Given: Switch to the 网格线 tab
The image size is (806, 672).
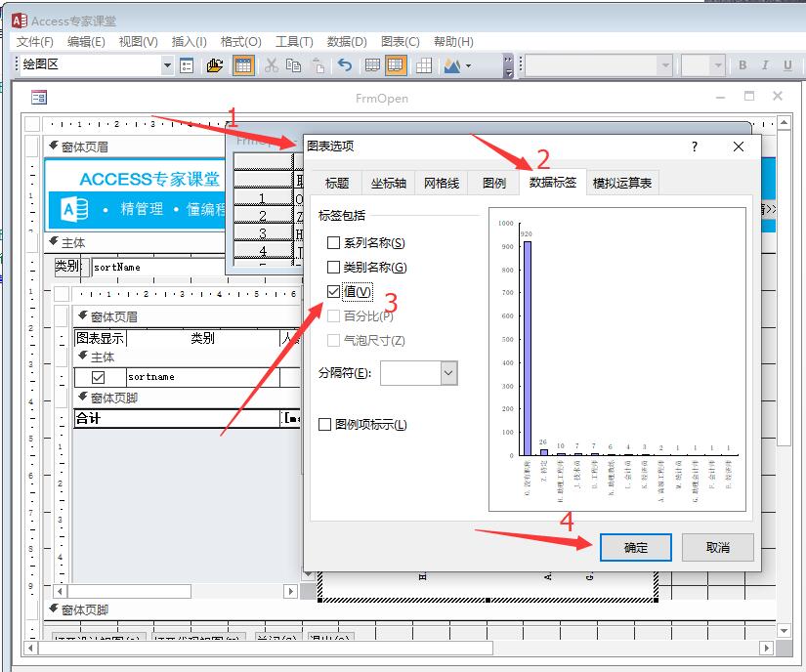Looking at the screenshot, I should pos(442,183).
